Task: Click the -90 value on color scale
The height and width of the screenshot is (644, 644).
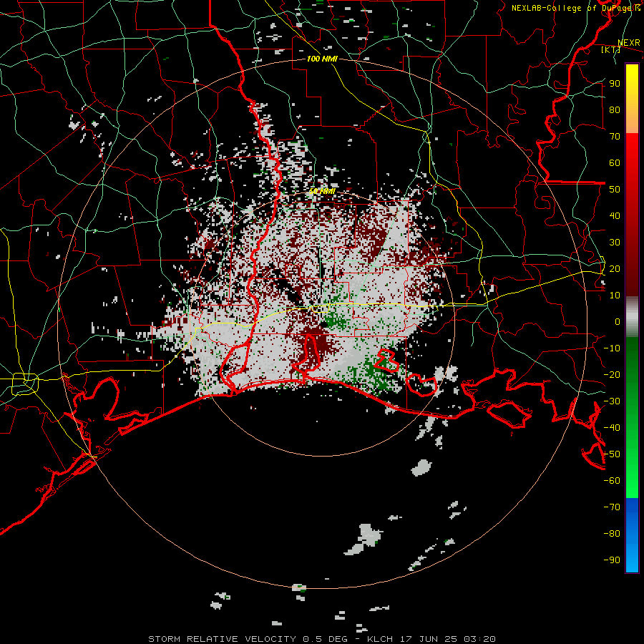Action: click(612, 560)
